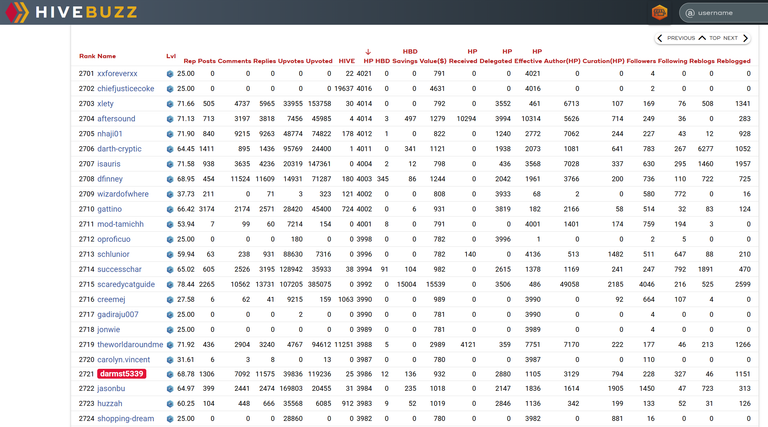
Task: Sort table by HIVE column
Action: pos(347,61)
